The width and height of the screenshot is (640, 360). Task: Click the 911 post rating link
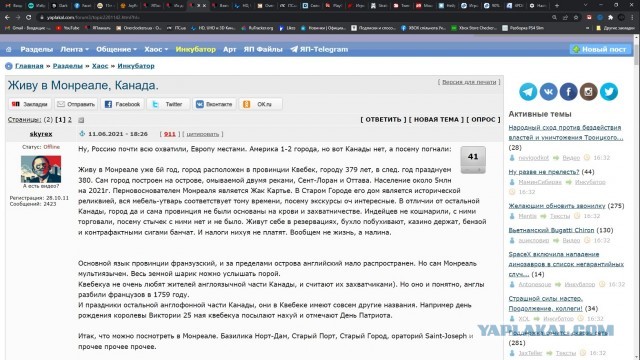[x=170, y=134]
